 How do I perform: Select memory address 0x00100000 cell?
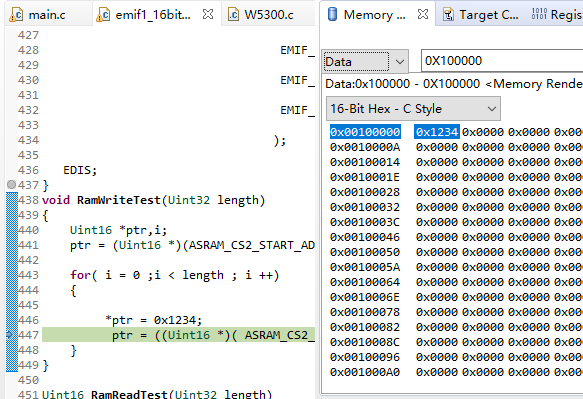(x=365, y=132)
